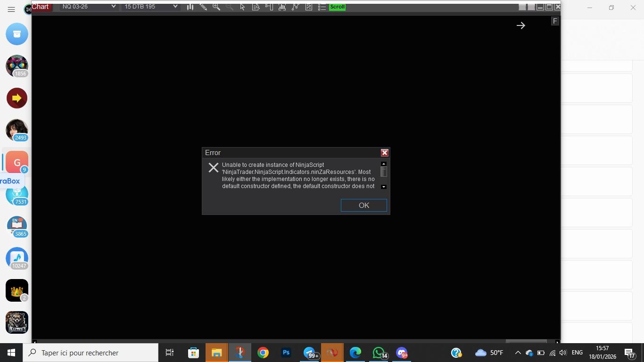Close the Error dialog with red X

(x=384, y=153)
